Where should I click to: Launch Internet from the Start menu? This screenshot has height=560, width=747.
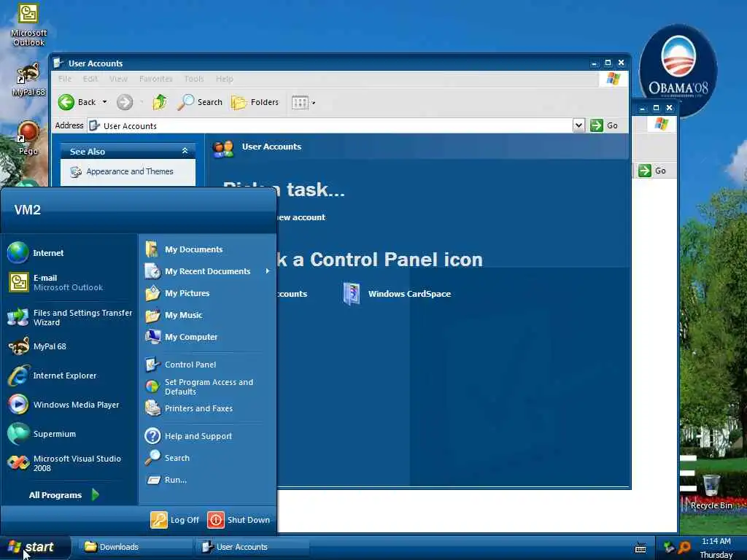[x=69, y=253]
